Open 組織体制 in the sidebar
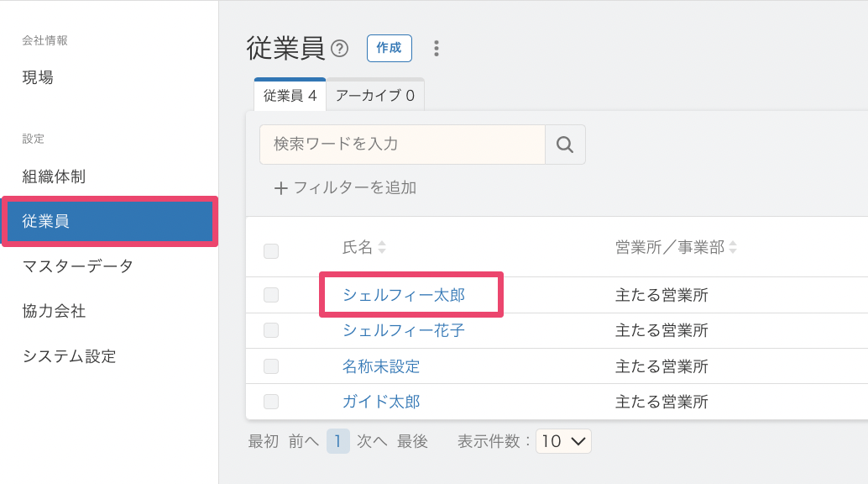This screenshot has width=868, height=484. [x=54, y=176]
